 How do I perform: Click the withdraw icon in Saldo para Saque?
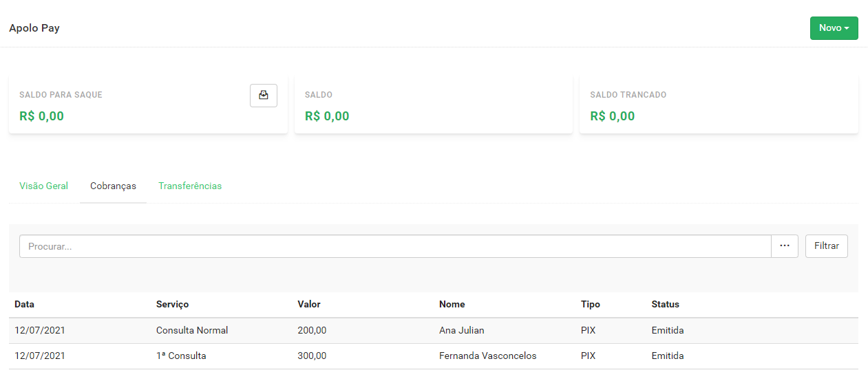[x=263, y=96]
